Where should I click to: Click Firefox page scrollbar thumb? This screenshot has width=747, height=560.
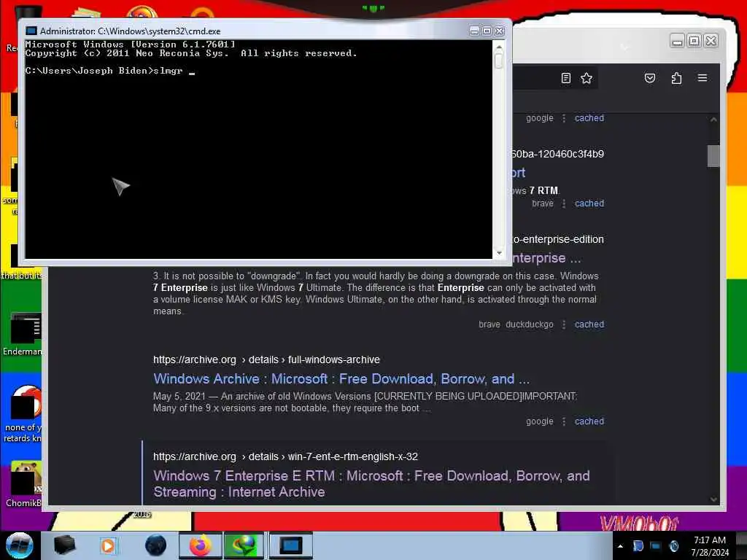coord(713,156)
